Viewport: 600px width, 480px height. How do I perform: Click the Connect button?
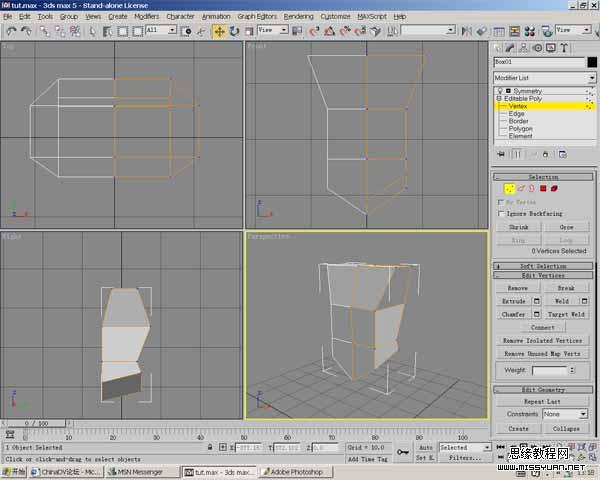[543, 328]
